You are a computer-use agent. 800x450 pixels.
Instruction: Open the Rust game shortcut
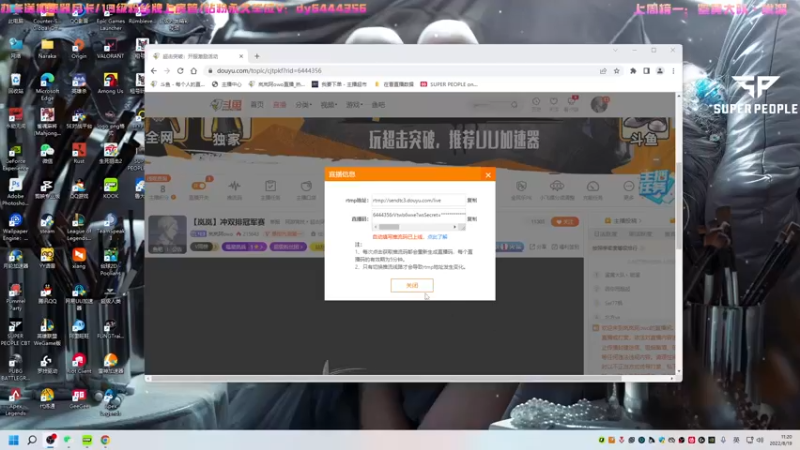click(79, 153)
